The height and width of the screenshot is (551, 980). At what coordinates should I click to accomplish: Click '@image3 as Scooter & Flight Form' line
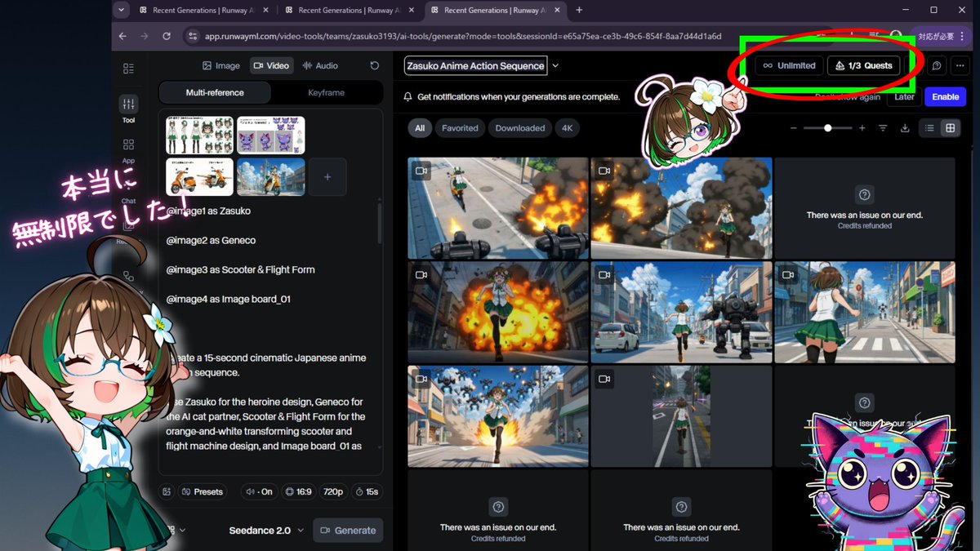[x=240, y=269]
